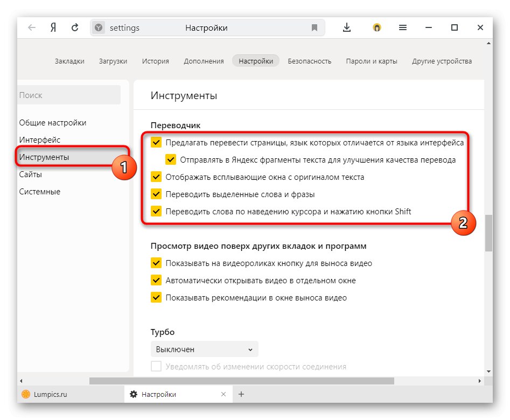Click the gear icon on the Настройки tab

coord(134,394)
